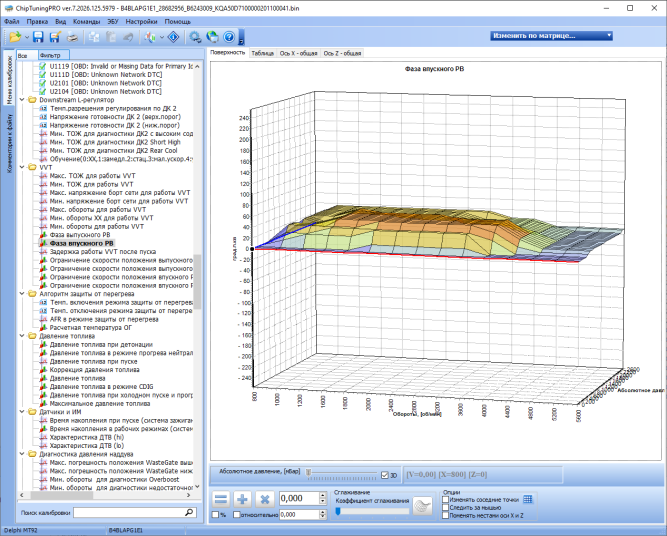
Task: Open the ЭБУ menu
Action: tap(113, 21)
